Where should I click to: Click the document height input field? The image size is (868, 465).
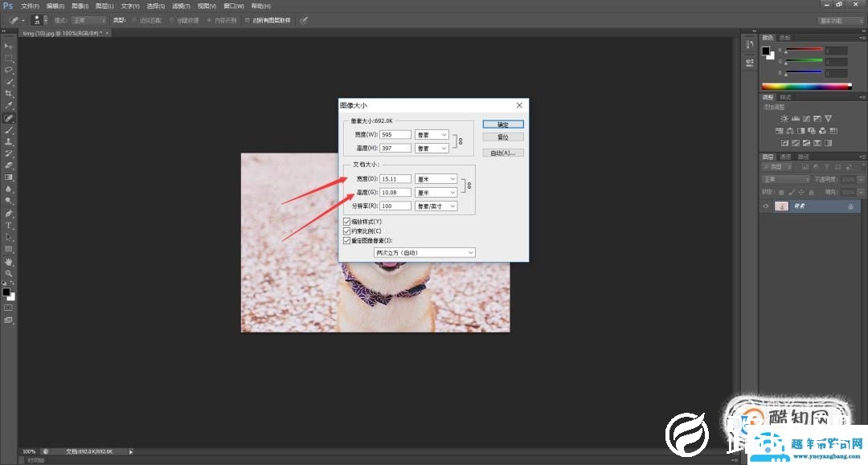pos(395,193)
